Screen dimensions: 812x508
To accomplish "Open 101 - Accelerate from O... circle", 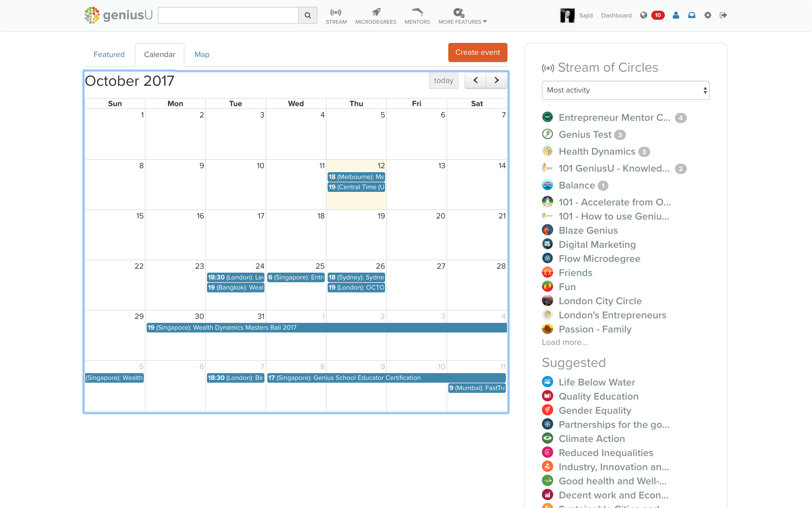I will point(614,202).
